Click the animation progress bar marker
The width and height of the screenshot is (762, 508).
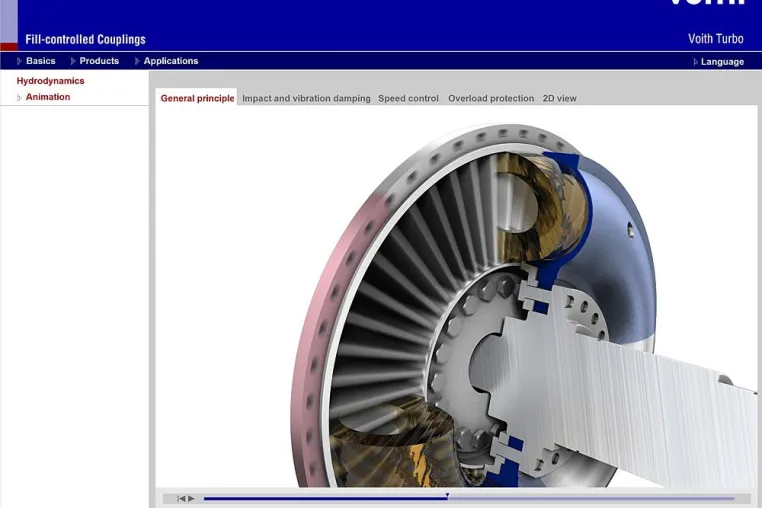[x=447, y=496]
